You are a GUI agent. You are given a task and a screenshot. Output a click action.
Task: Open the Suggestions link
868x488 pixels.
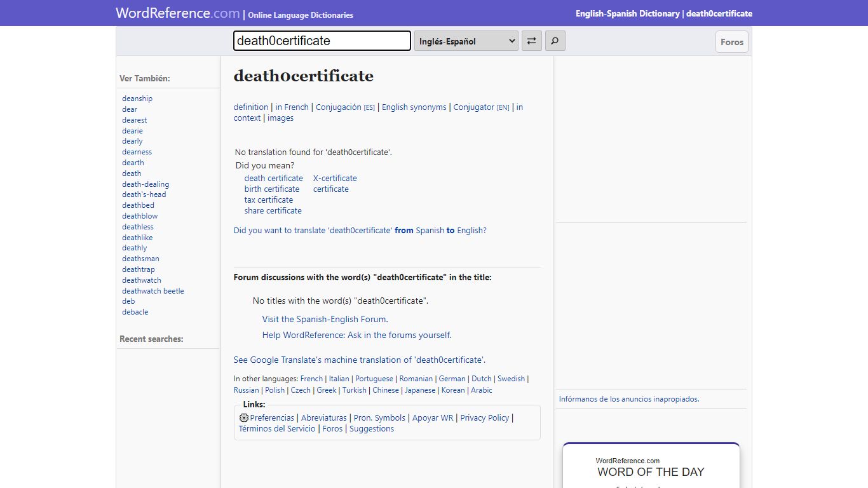pyautogui.click(x=372, y=428)
